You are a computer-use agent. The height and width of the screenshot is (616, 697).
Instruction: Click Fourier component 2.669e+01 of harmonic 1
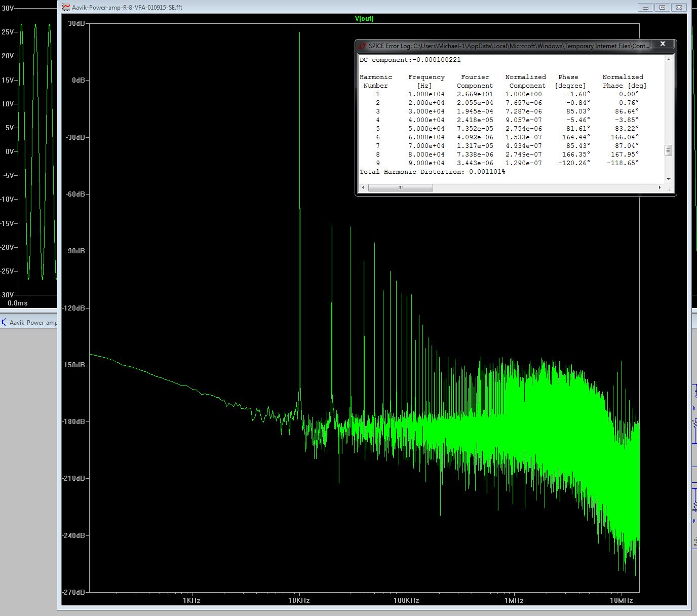475,94
